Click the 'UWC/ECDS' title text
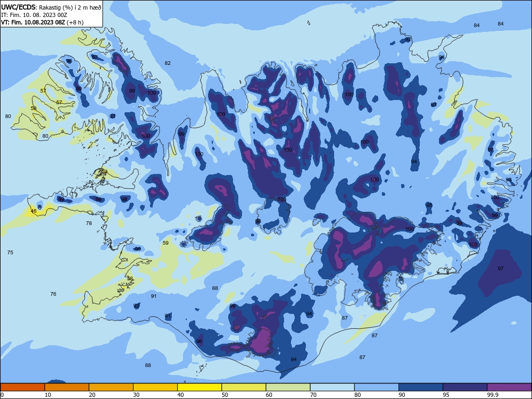 pos(18,7)
